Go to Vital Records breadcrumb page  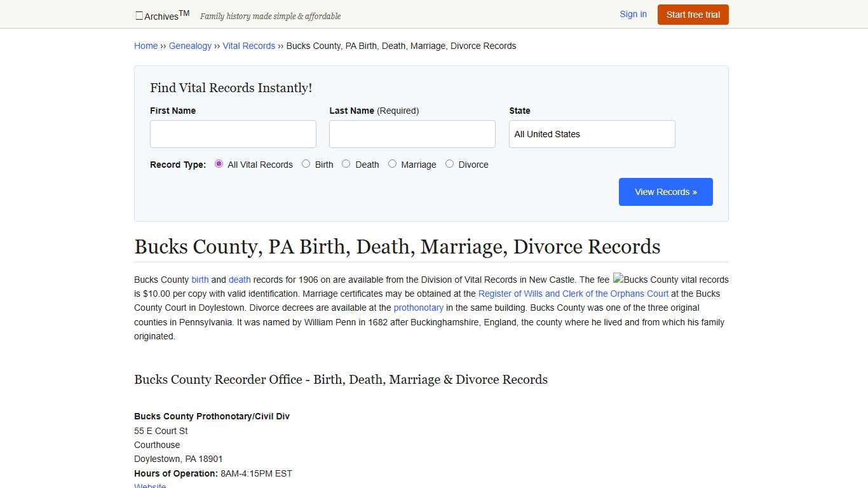(248, 46)
